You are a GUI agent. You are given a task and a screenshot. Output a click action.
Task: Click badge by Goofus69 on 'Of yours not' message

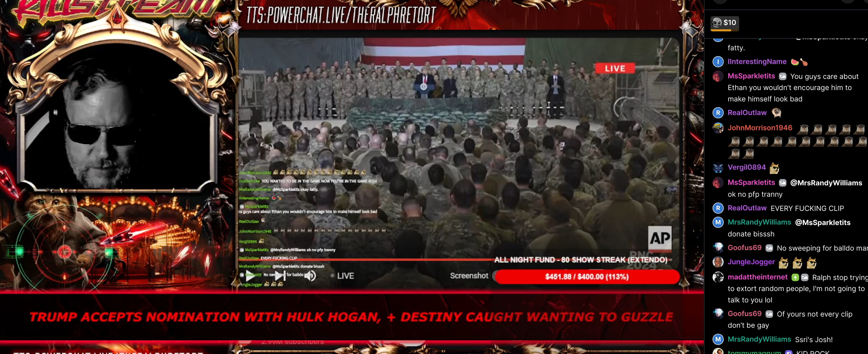769,314
